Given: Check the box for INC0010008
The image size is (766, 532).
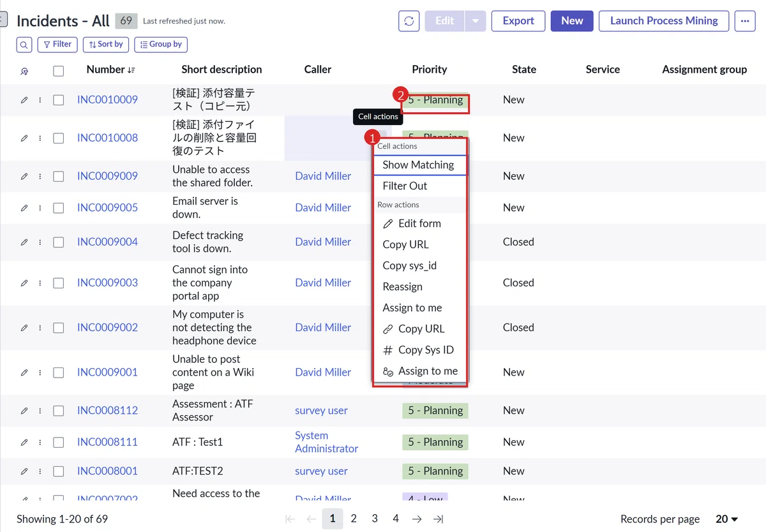Looking at the screenshot, I should click(59, 138).
